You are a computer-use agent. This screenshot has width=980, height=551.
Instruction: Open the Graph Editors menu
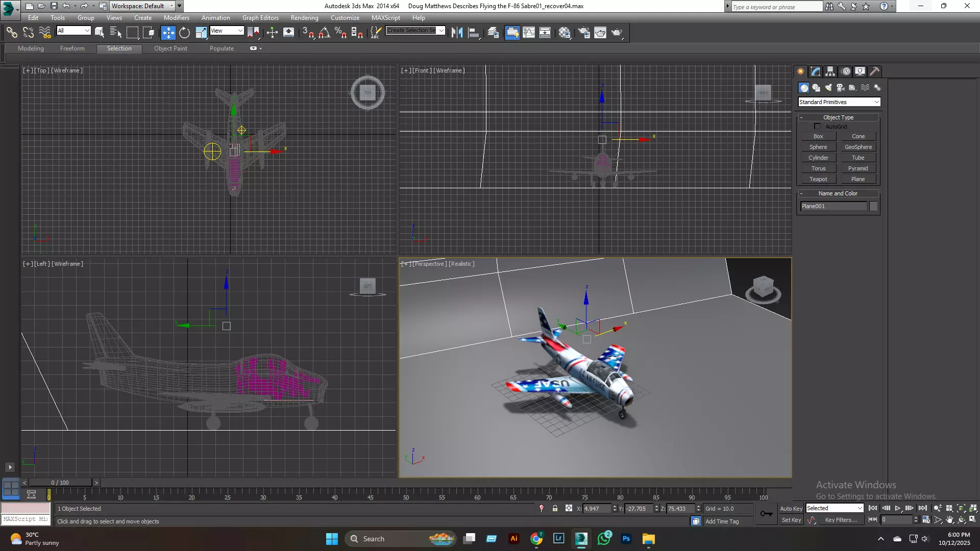[x=260, y=18]
